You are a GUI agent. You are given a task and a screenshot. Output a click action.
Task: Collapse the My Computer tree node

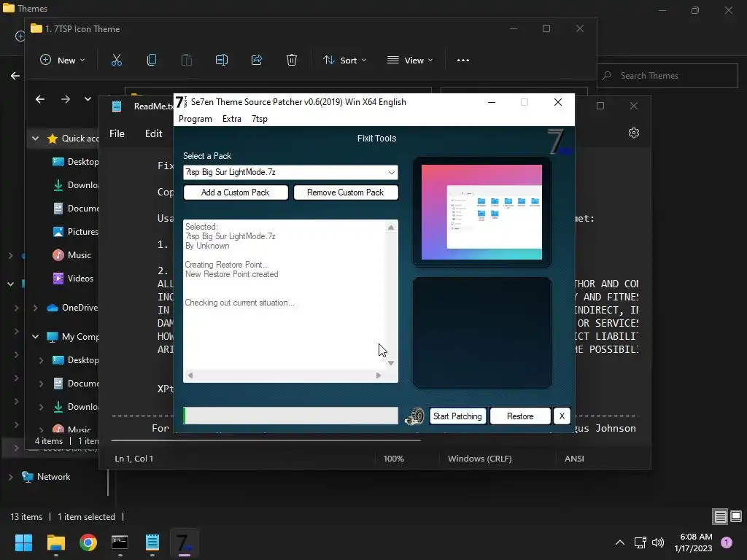pyautogui.click(x=35, y=337)
